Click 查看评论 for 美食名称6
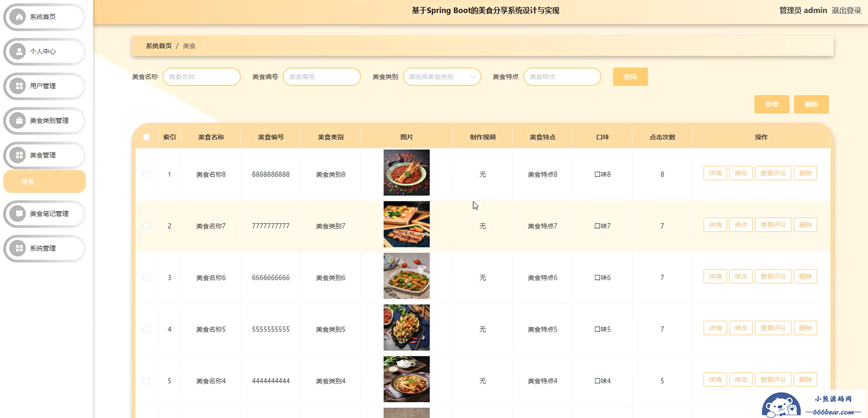 pyautogui.click(x=773, y=277)
